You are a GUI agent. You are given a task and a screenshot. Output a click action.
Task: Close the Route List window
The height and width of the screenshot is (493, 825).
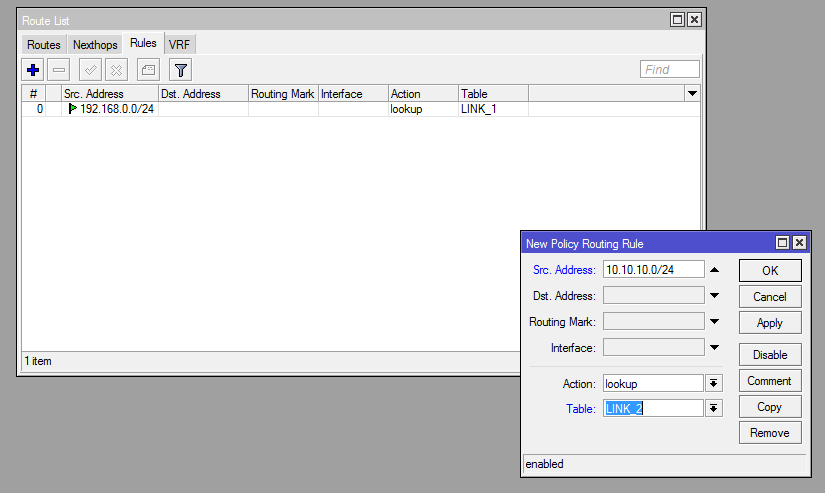point(695,19)
